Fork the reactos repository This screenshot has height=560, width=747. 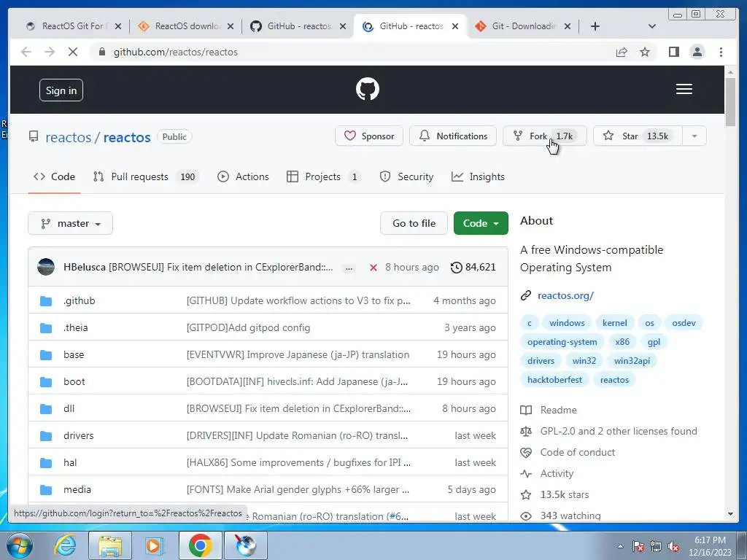544,136
